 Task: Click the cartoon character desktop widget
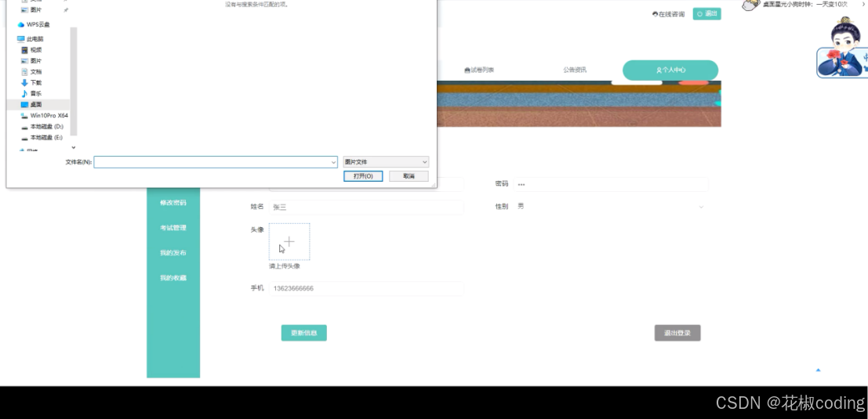pyautogui.click(x=843, y=48)
